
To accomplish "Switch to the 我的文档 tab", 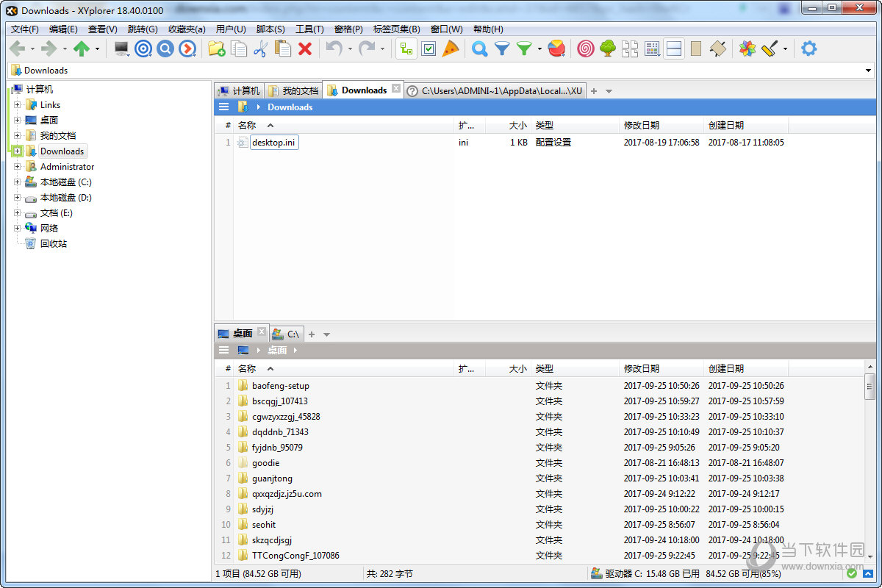I will 294,90.
